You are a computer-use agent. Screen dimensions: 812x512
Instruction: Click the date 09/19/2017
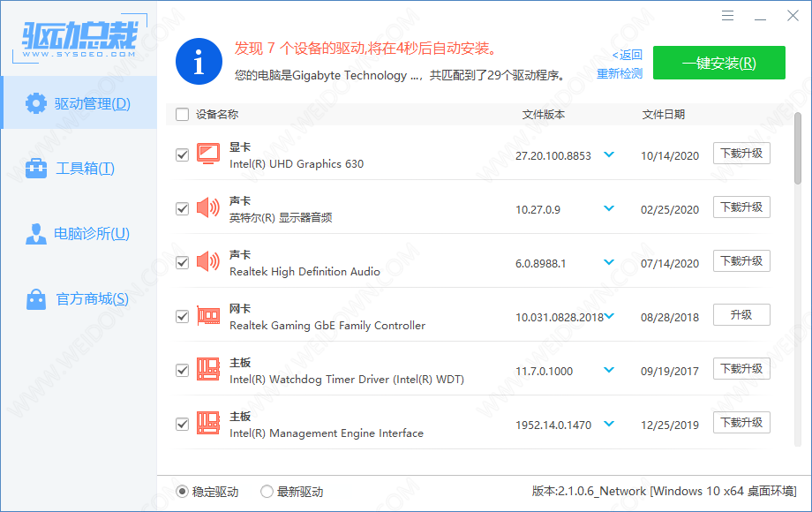point(670,371)
